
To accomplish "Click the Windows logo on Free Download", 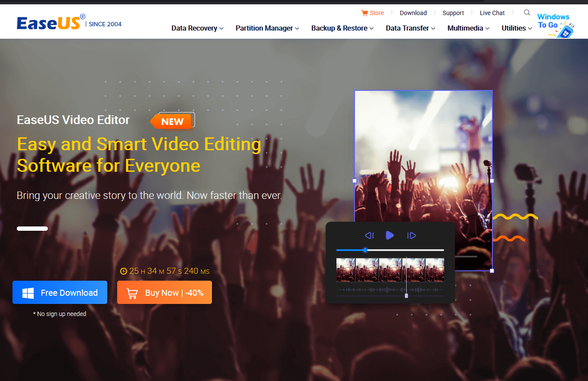I will tap(28, 293).
